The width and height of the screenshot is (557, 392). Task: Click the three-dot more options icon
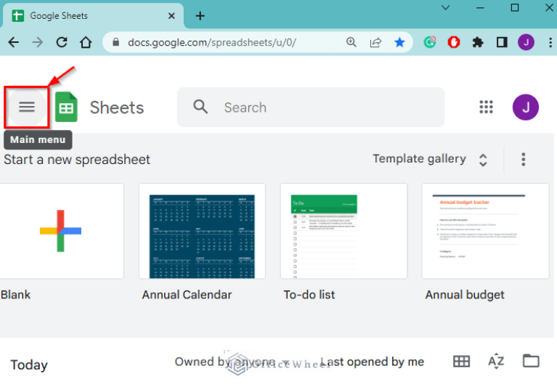pyautogui.click(x=523, y=159)
